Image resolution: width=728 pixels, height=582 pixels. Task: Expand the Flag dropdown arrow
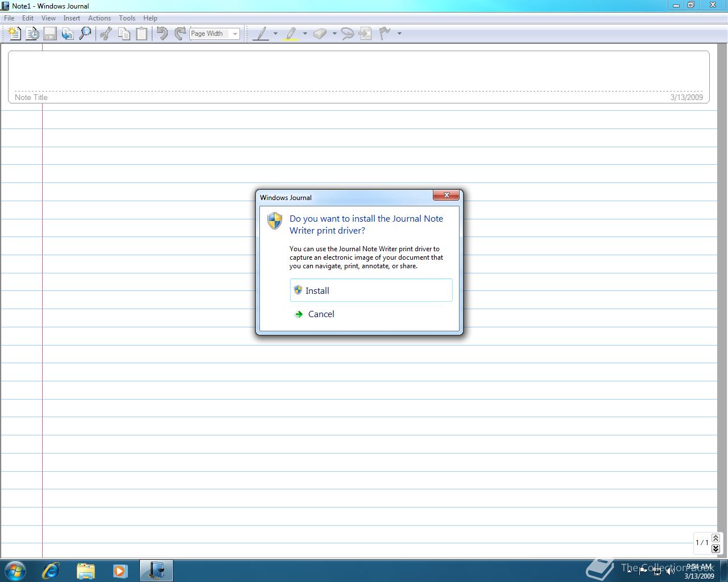click(399, 34)
